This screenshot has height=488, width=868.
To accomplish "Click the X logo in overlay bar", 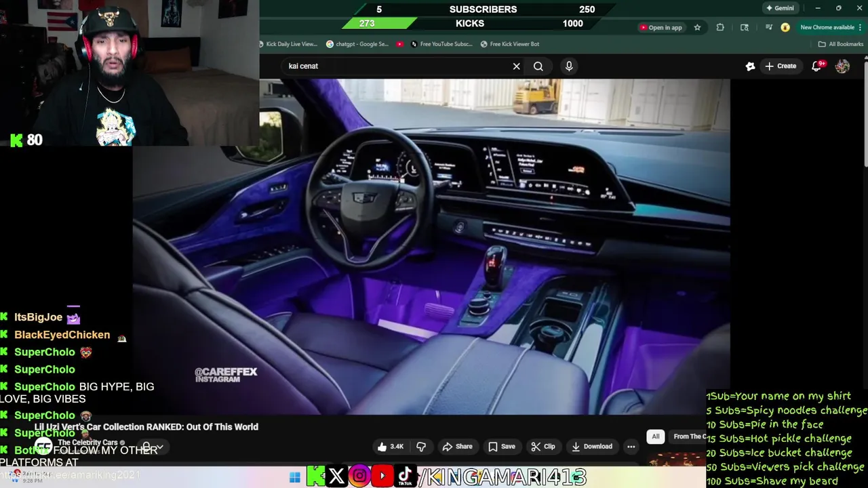I will [336, 476].
